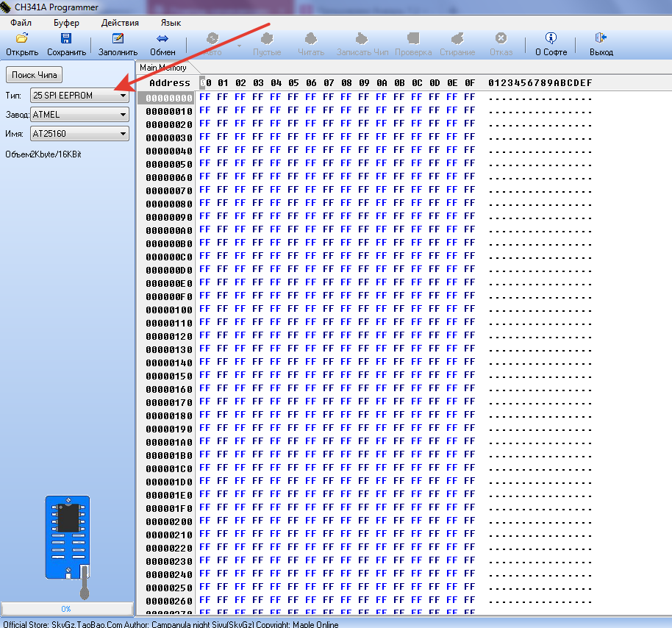The height and width of the screenshot is (628, 672).
Task: Click the Открыть (Open) folder icon
Action: click(22, 38)
